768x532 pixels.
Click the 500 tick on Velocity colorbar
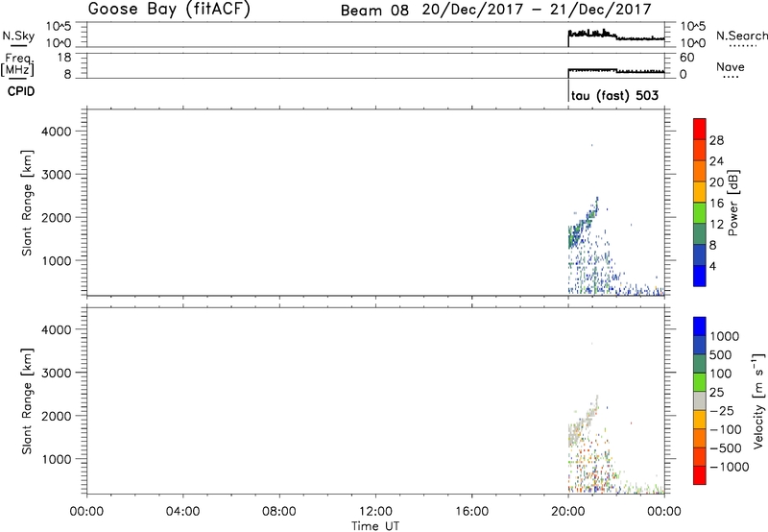721,354
